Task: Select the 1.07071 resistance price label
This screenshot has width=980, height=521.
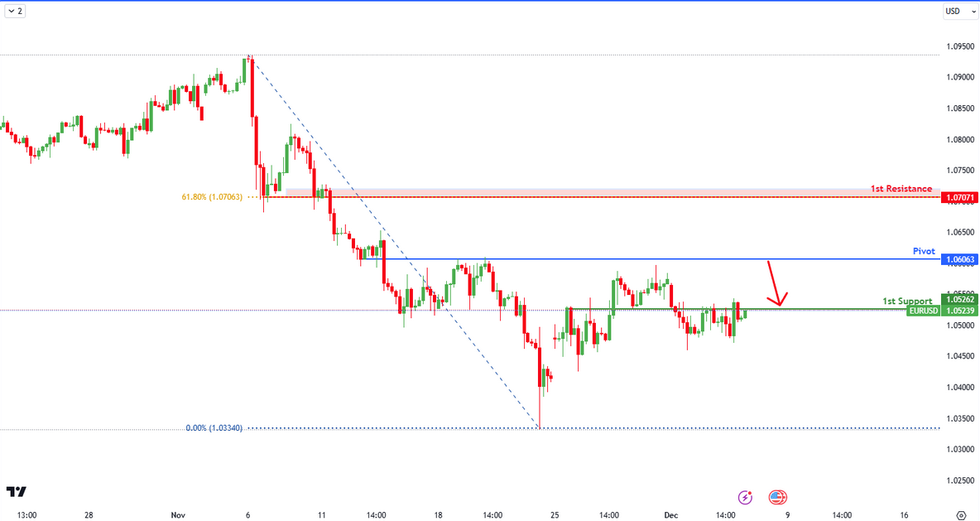Action: (960, 198)
